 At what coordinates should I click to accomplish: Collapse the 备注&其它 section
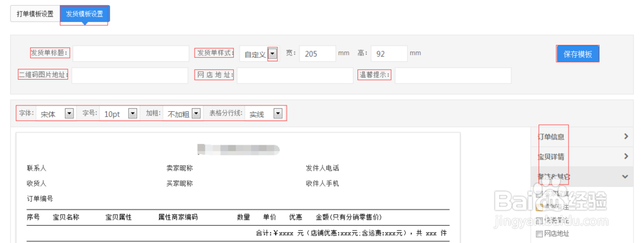[582, 177]
